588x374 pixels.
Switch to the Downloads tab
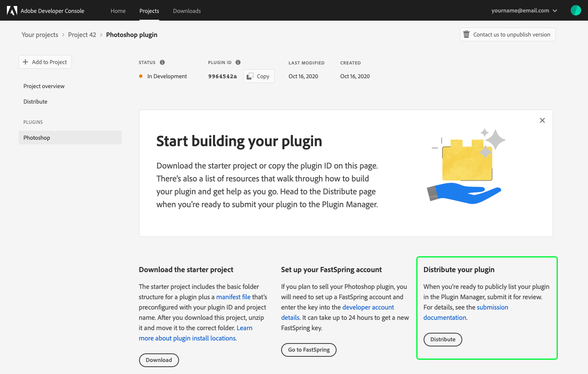point(187,11)
